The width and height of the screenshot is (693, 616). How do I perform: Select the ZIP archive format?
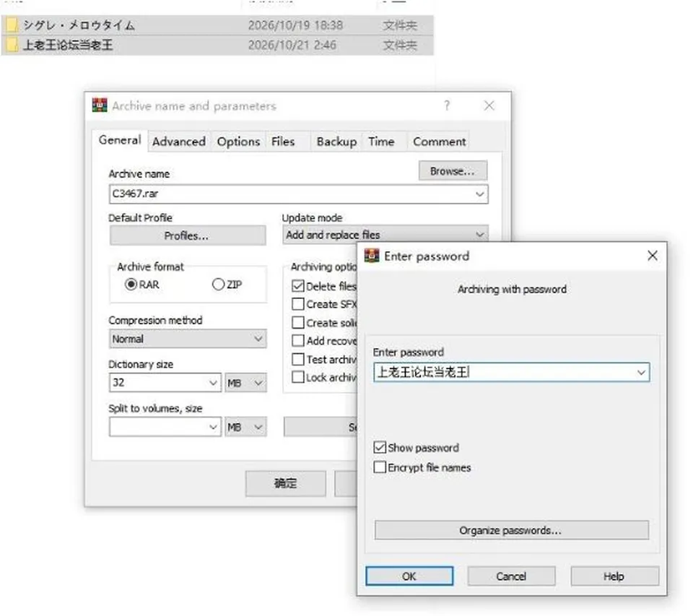click(218, 285)
